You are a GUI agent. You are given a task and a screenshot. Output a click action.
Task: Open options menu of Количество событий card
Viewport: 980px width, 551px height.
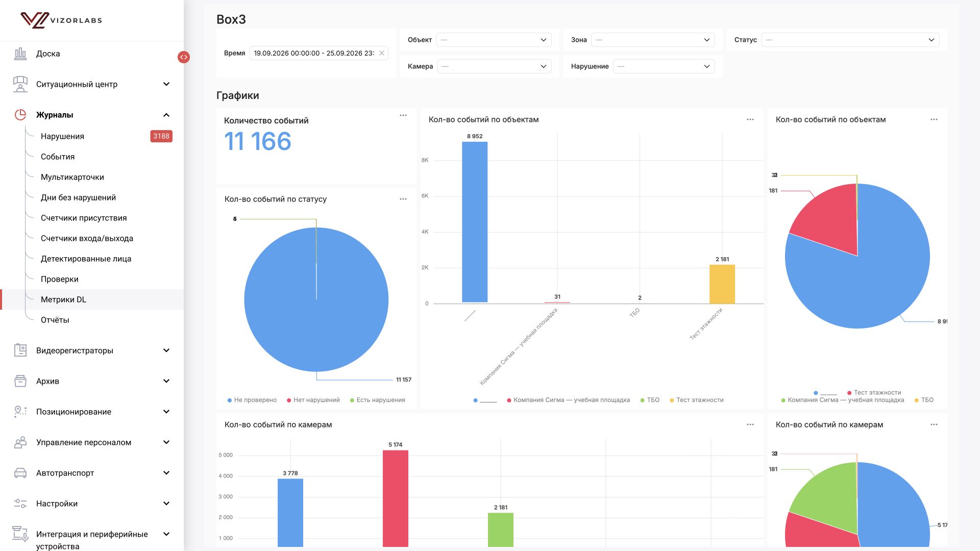coord(403,115)
